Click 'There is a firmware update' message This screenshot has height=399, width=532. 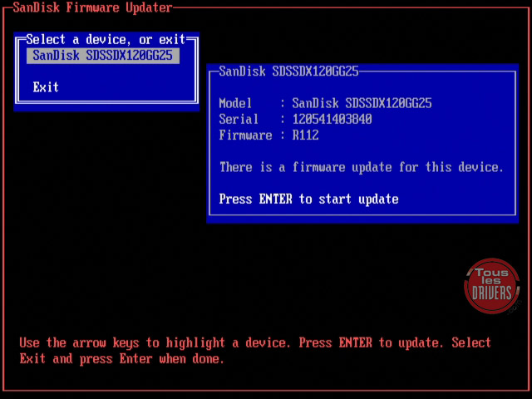coord(362,167)
